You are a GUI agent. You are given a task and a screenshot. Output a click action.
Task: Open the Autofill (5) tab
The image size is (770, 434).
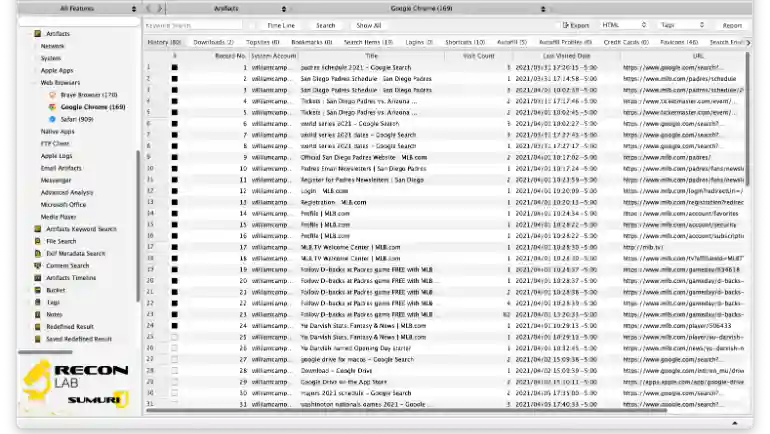click(x=512, y=42)
